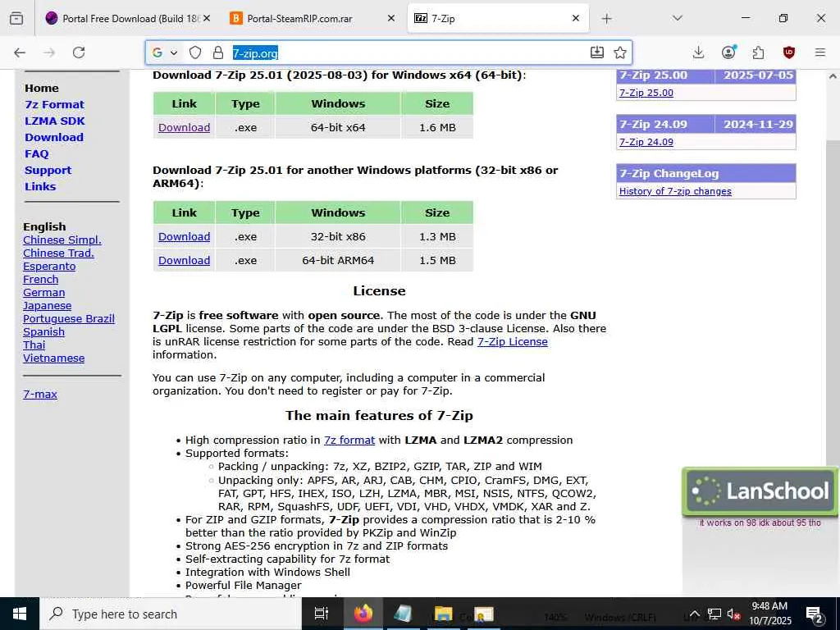Open the Firefox hamburger menu
Image resolution: width=840 pixels, height=630 pixels.
pyautogui.click(x=819, y=52)
